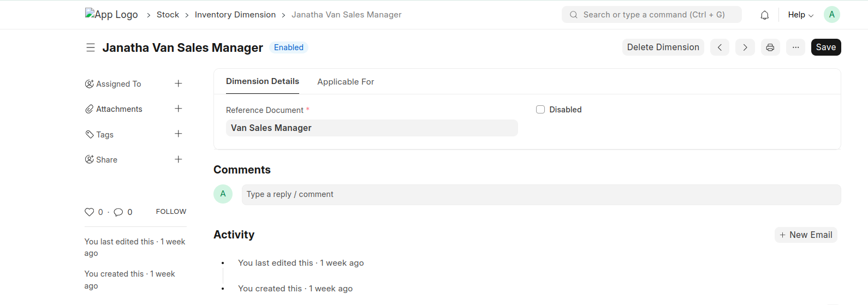
Task: Expand the Help dropdown menu
Action: coord(800,15)
